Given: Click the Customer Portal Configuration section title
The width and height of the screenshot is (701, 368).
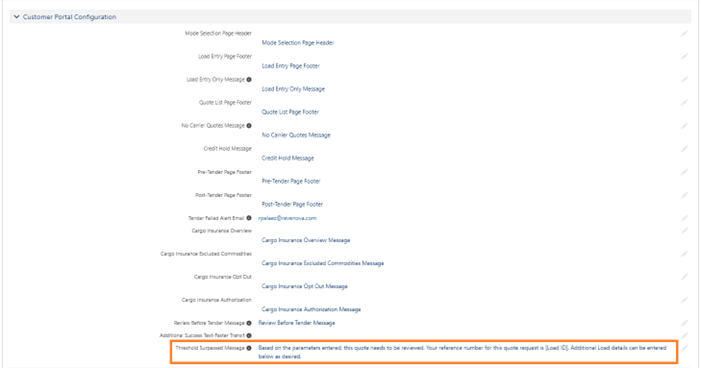Looking at the screenshot, I should coord(69,17).
